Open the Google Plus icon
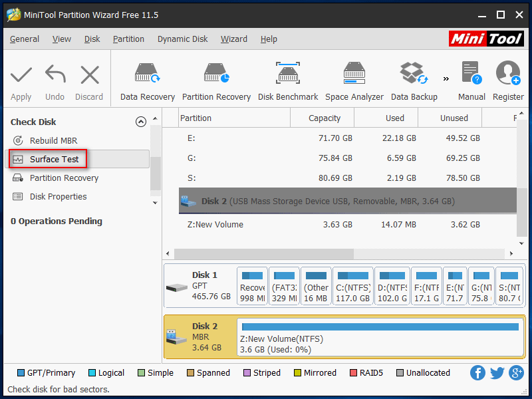Viewport: 532px width, 399px height. pyautogui.click(x=516, y=373)
